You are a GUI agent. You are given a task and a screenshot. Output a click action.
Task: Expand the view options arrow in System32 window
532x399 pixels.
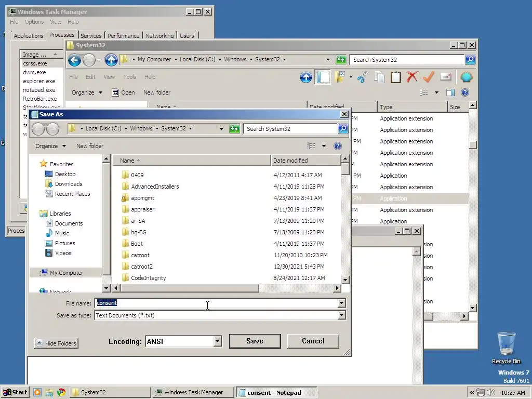pyautogui.click(x=436, y=92)
